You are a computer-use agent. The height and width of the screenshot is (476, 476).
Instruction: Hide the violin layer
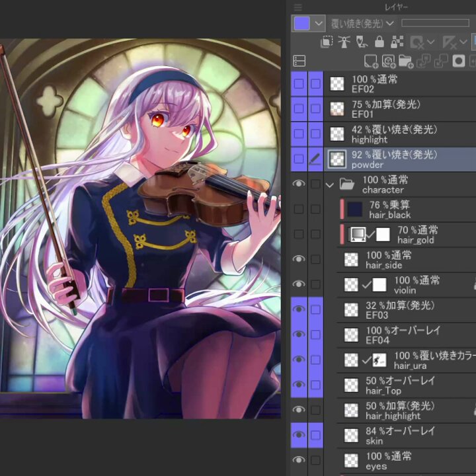pyautogui.click(x=299, y=284)
